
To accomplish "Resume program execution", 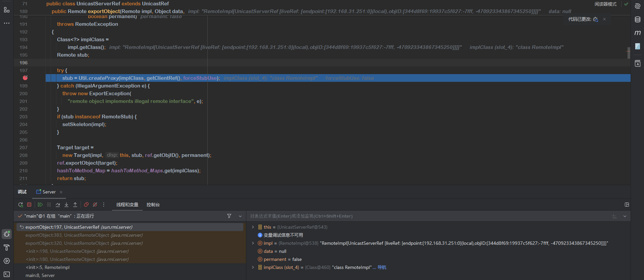I will pyautogui.click(x=40, y=205).
